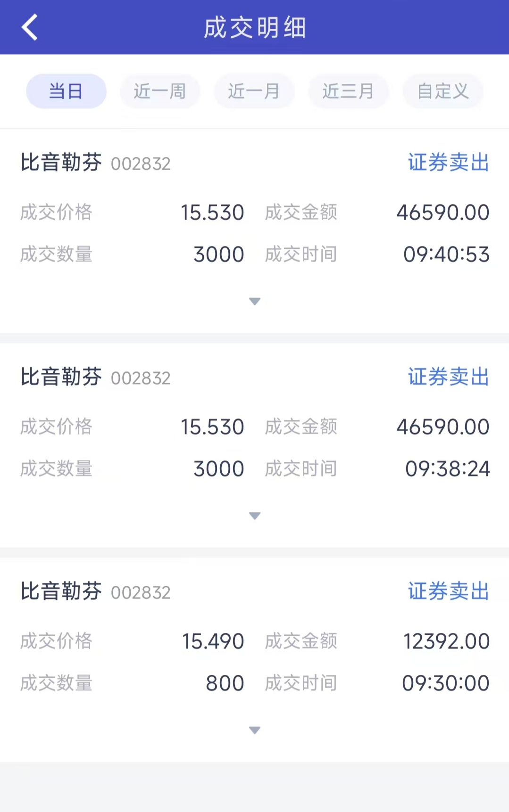Tap the back arrow icon
Viewport: 509px width, 812px height.
(29, 27)
